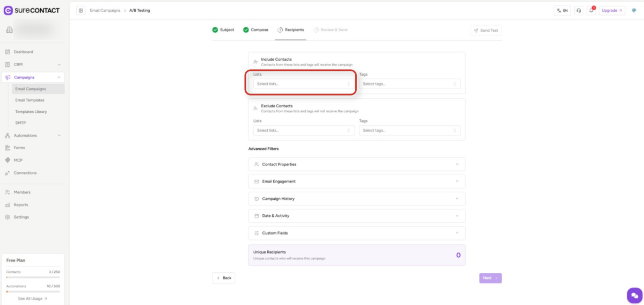Click the Automations usage progress bar

pos(33,292)
